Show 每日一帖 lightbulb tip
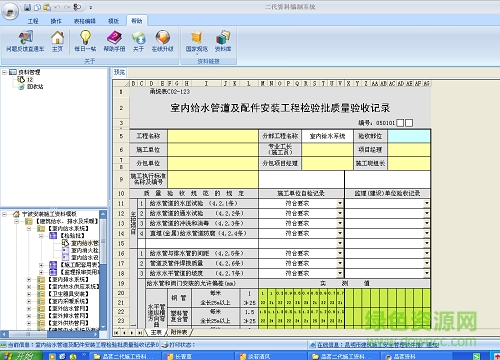The height and width of the screenshot is (360, 500). [x=85, y=41]
